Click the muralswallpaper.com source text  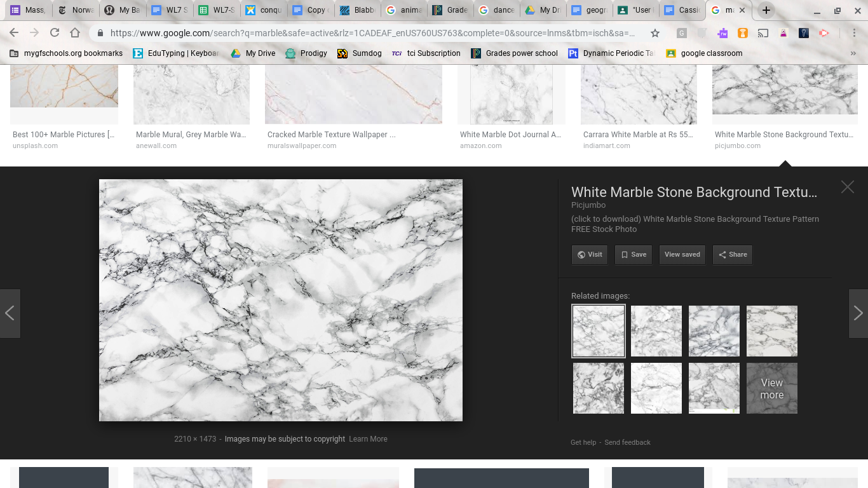pos(302,146)
